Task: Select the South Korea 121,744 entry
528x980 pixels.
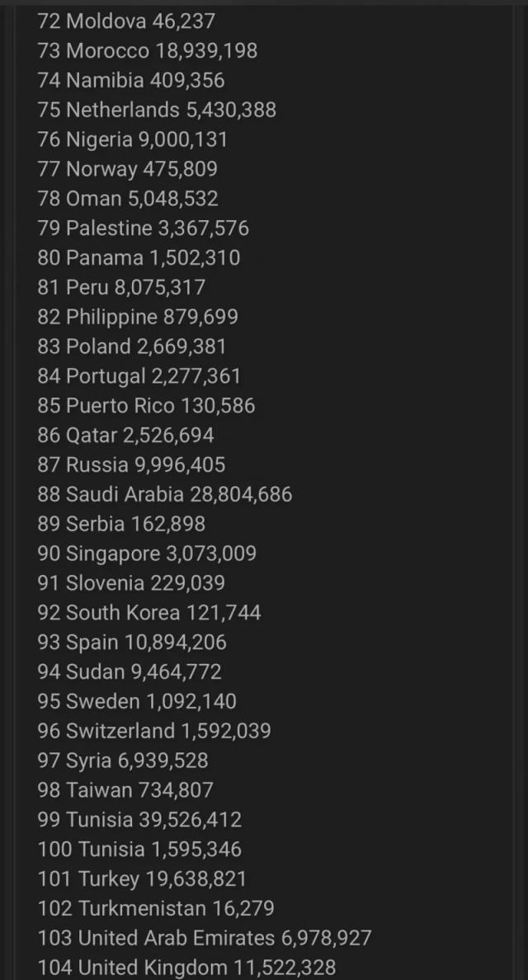Action: pos(148,613)
